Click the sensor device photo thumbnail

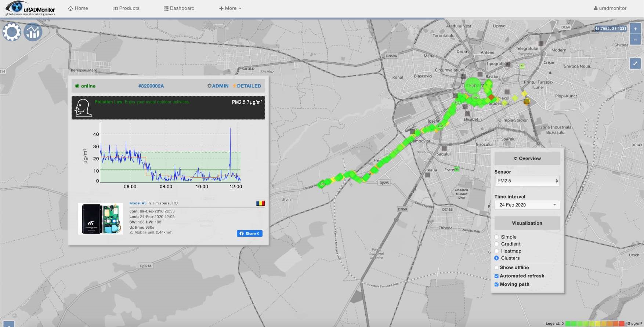[x=100, y=219]
